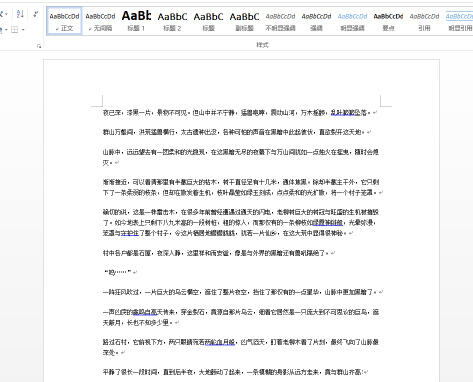This screenshot has width=473, height=382.
Task: Apply the 强调 style
Action: tap(316, 21)
